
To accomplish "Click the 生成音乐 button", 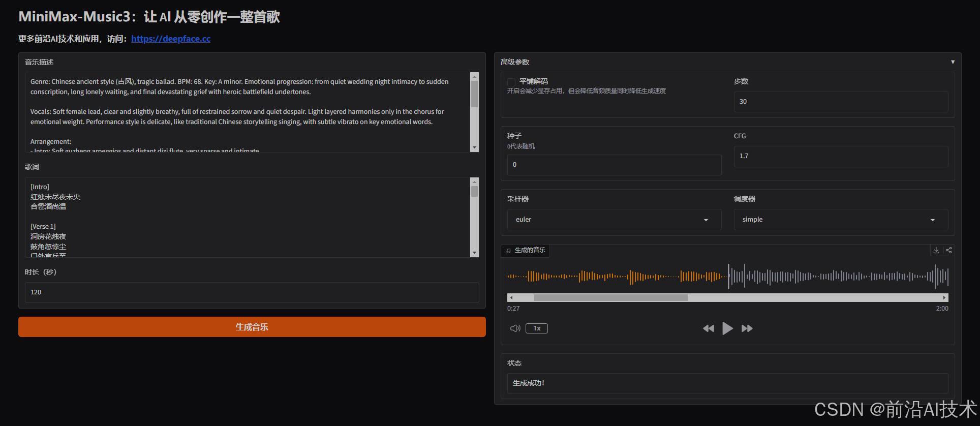I will (x=252, y=327).
